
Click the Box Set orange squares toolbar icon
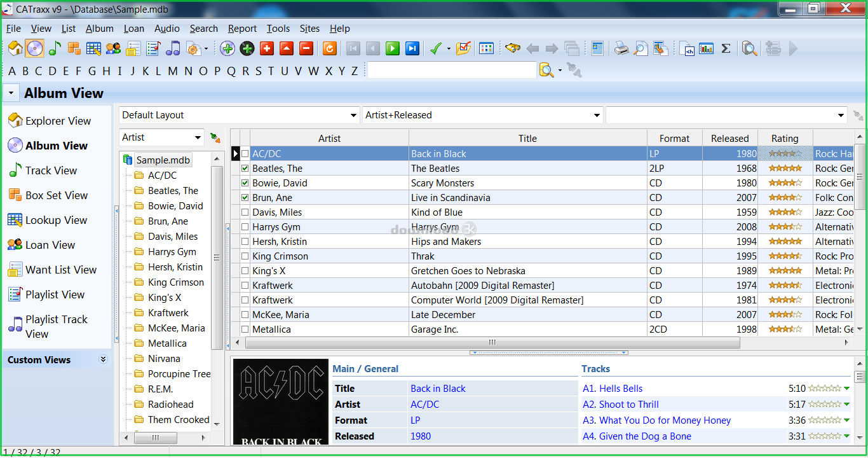74,48
